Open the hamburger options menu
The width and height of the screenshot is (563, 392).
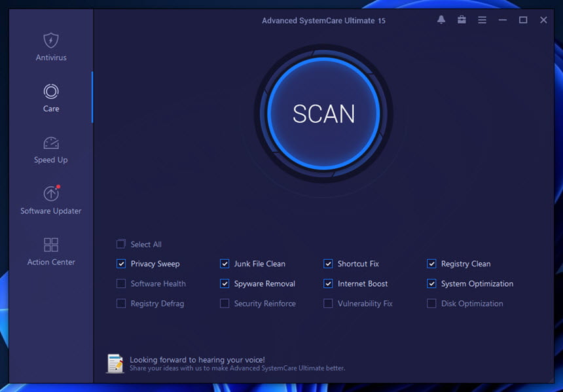[482, 20]
